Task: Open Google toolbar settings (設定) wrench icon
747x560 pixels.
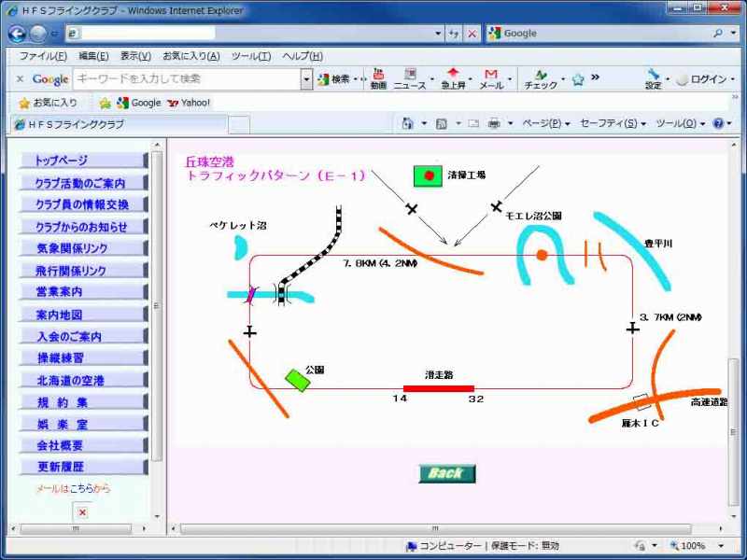Action: pos(653,78)
